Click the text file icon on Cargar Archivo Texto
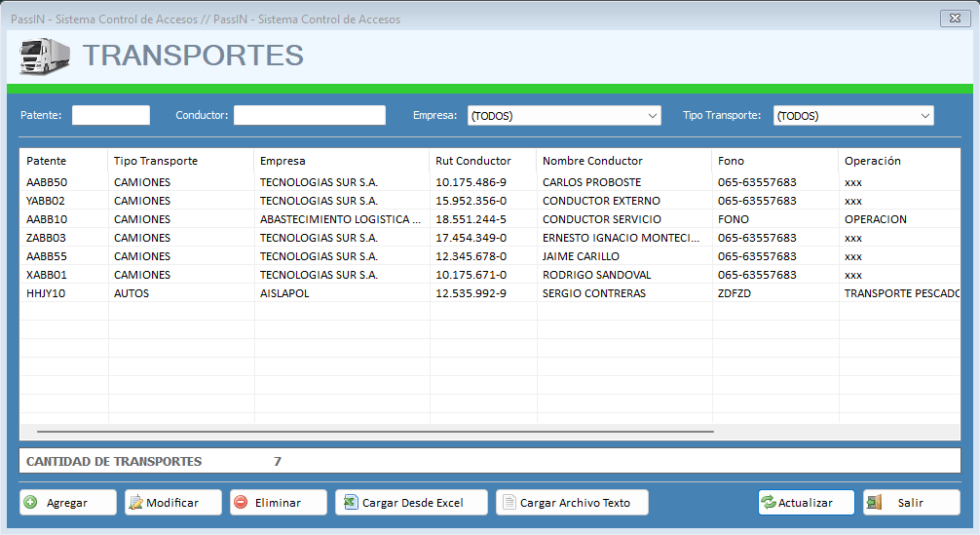Image resolution: width=980 pixels, height=535 pixels. [x=508, y=503]
